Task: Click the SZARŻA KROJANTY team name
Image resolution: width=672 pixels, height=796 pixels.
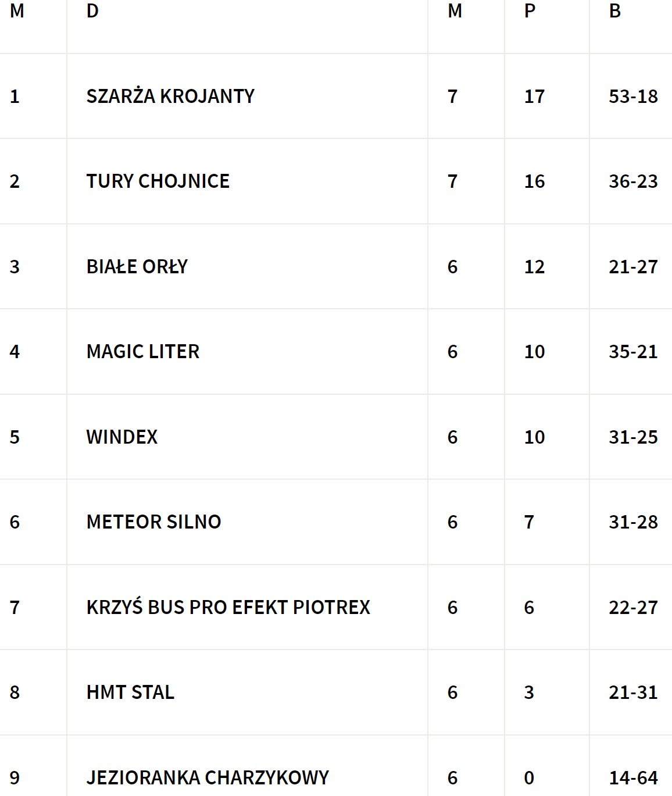Action: click(x=170, y=96)
